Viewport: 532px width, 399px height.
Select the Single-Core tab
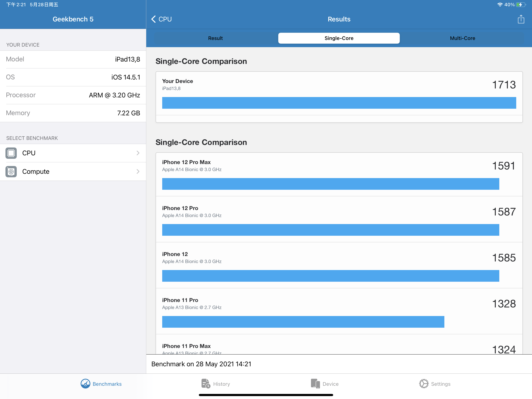(x=339, y=38)
